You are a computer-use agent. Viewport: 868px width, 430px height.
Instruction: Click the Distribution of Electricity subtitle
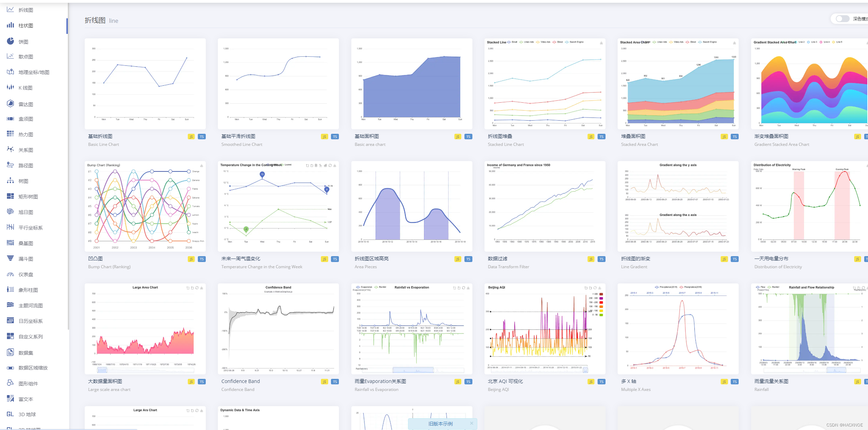(778, 267)
